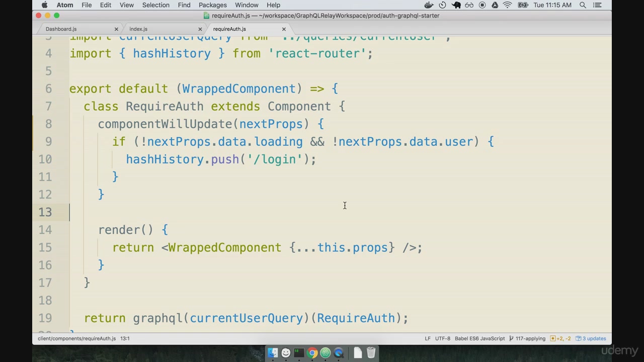The height and width of the screenshot is (362, 644).
Task: Open QuickTime Player from the dock
Action: pyautogui.click(x=338, y=353)
